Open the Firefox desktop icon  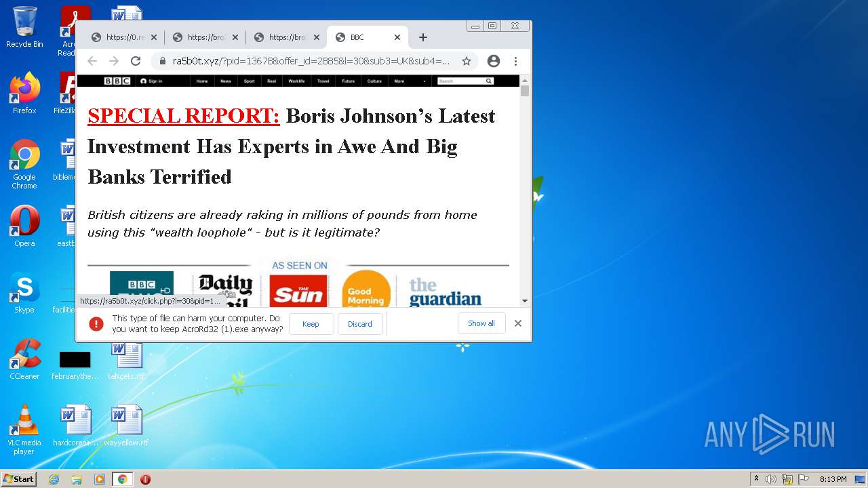[24, 94]
